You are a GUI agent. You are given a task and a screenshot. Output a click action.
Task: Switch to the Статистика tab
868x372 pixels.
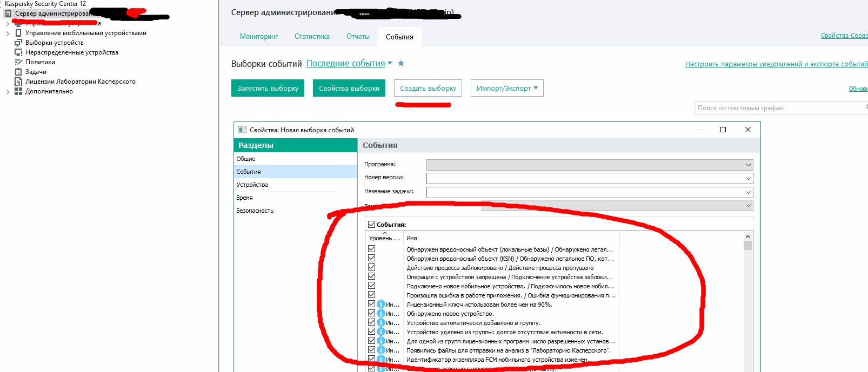(x=312, y=37)
